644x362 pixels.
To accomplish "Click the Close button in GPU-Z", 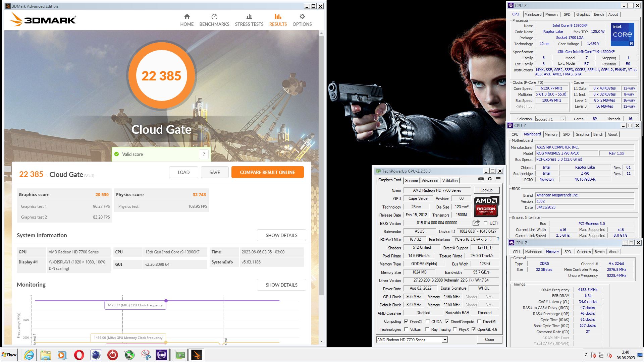I will pyautogui.click(x=489, y=340).
